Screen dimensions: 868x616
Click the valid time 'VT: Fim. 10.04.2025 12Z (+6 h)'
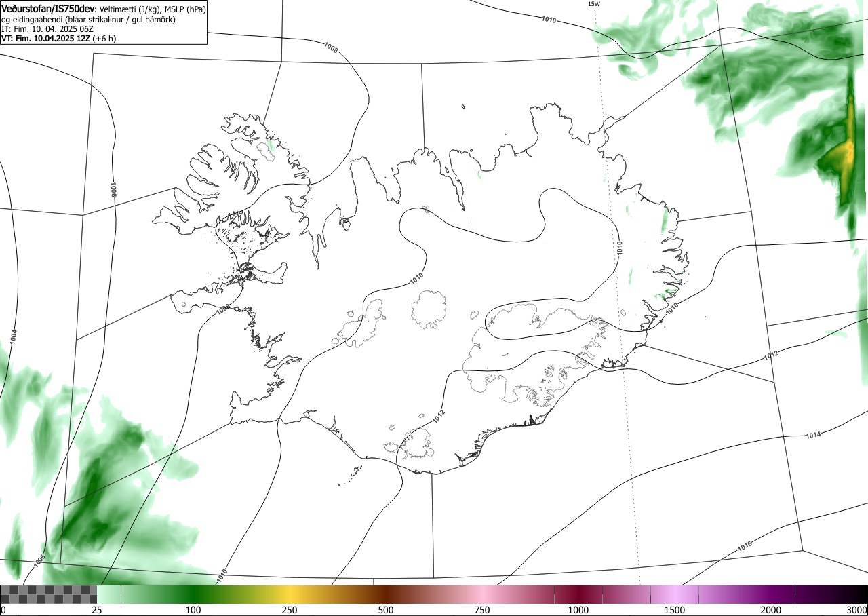pos(58,39)
